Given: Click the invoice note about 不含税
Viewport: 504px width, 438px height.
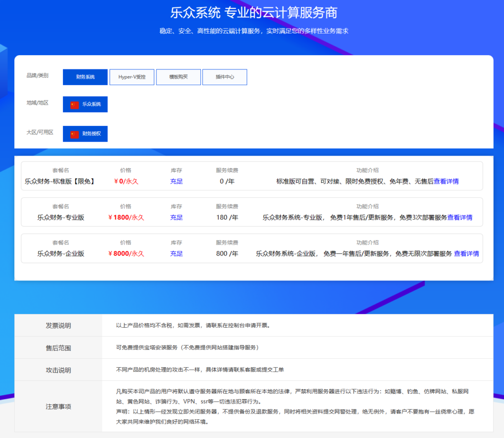Looking at the screenshot, I should pyautogui.click(x=193, y=325).
